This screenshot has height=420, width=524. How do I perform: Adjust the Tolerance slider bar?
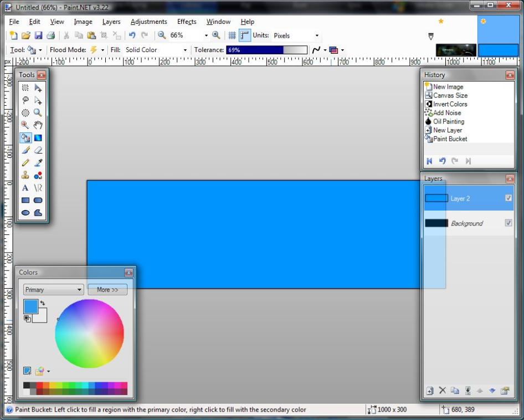(x=266, y=50)
